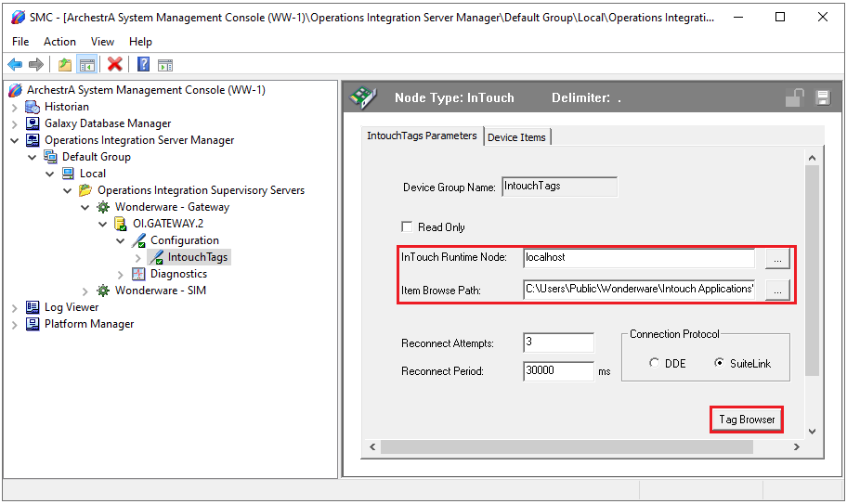Expand the Diagnostics node

(121, 275)
